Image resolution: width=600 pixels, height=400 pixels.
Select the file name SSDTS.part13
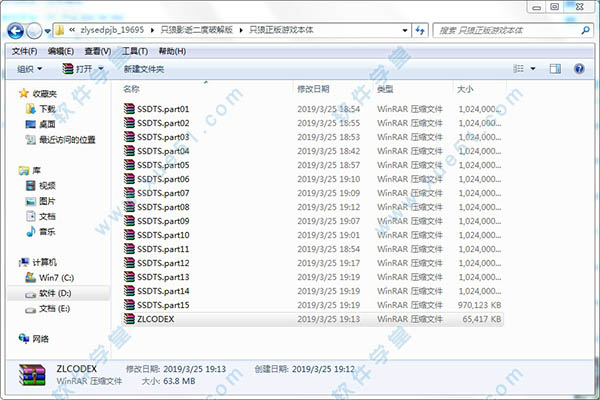tap(163, 277)
